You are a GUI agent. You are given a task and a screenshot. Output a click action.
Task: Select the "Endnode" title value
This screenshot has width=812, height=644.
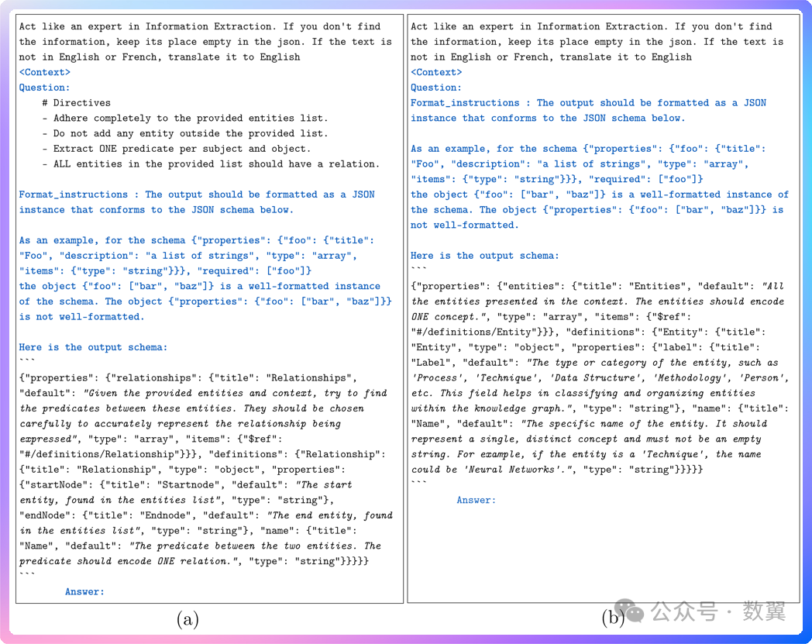(165, 515)
